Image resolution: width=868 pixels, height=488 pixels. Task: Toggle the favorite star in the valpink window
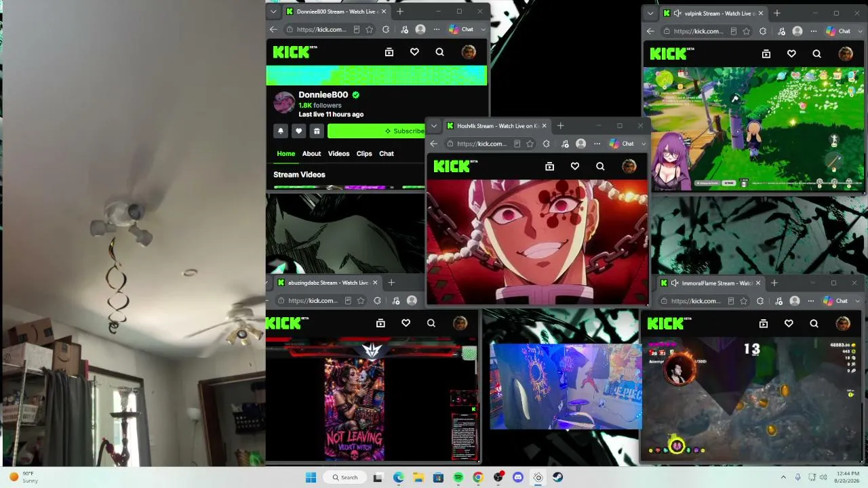coord(747,31)
